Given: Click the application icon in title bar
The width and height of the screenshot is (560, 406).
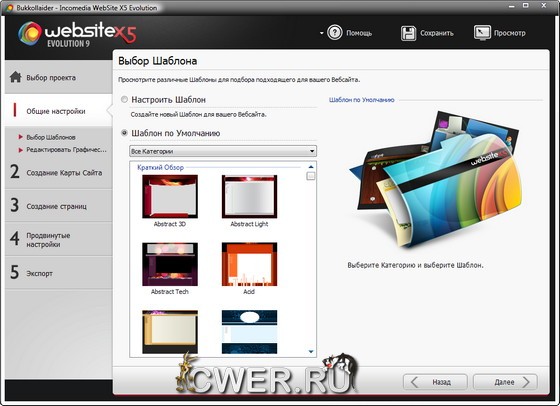Looking at the screenshot, I should pos(10,7).
